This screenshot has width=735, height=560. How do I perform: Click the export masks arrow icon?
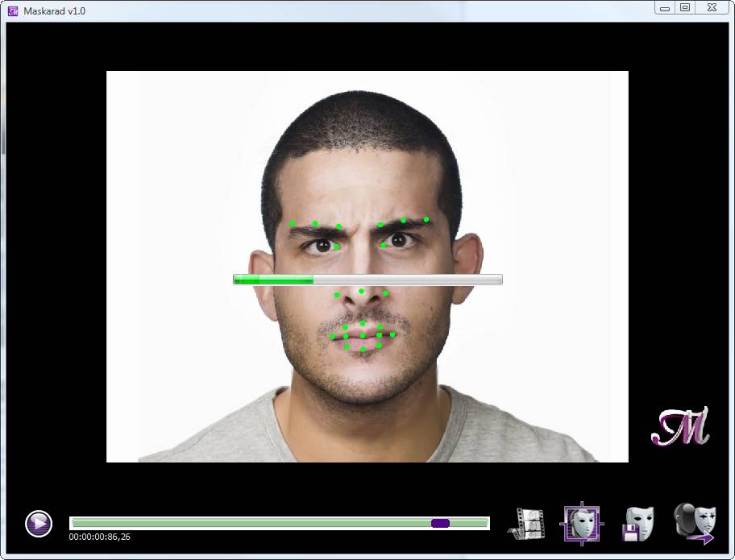[x=696, y=524]
